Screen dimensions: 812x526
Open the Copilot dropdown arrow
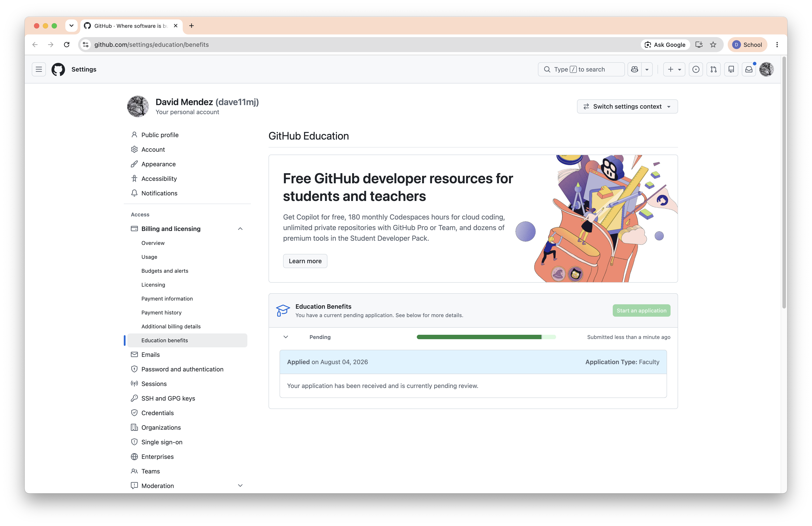point(647,69)
